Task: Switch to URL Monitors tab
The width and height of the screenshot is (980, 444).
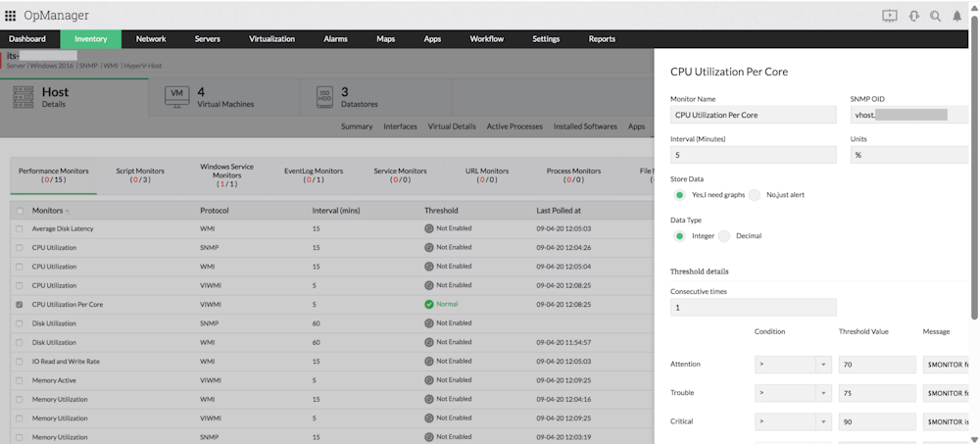Action: tap(487, 175)
